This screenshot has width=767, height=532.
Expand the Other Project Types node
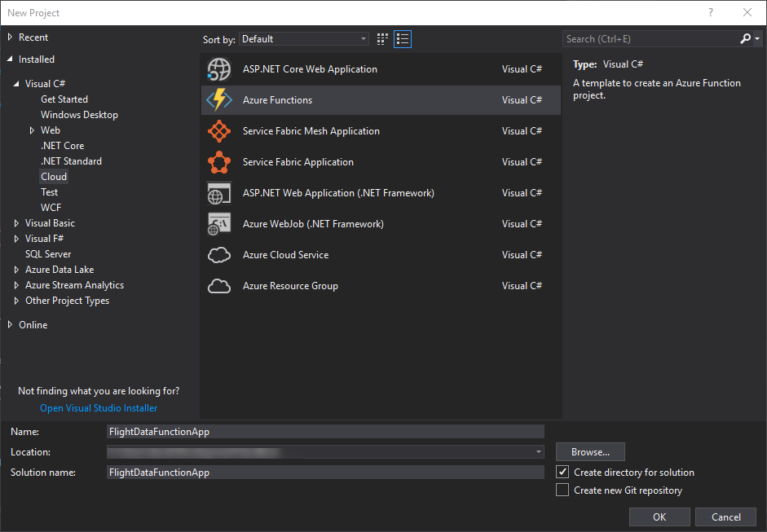tap(16, 301)
